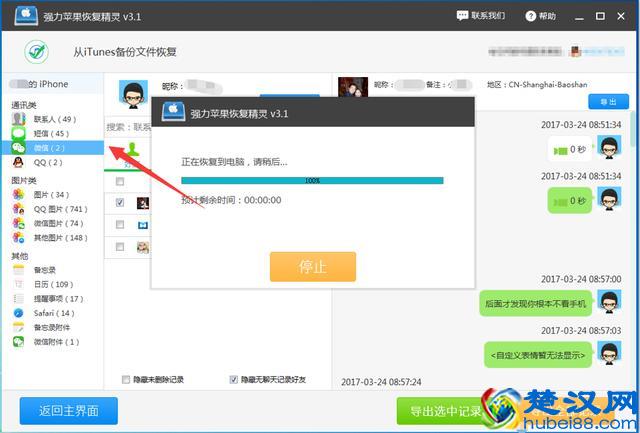Click 返回主界面 button
This screenshot has width=640, height=433.
pos(69,411)
